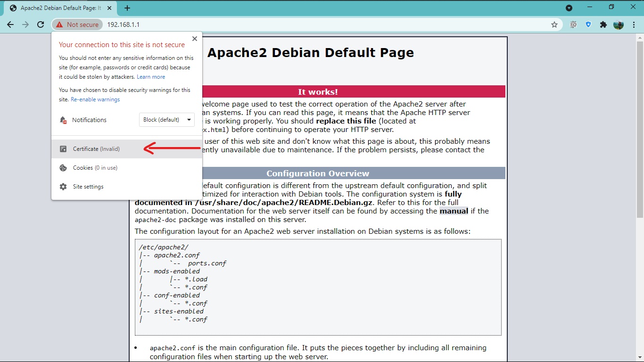Click the media control circle in the title bar
The image size is (644, 362).
[x=569, y=8]
